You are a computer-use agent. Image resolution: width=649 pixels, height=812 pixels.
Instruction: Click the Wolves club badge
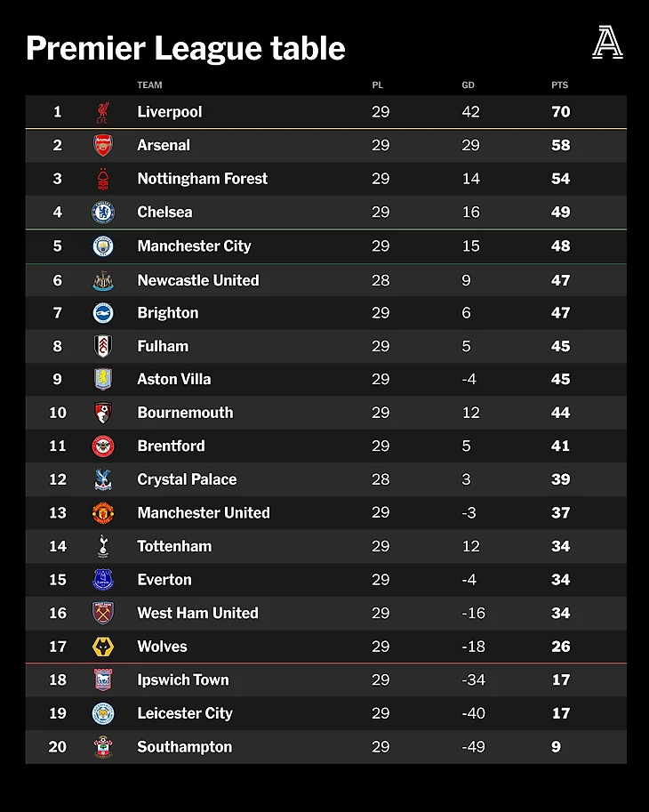coord(103,647)
